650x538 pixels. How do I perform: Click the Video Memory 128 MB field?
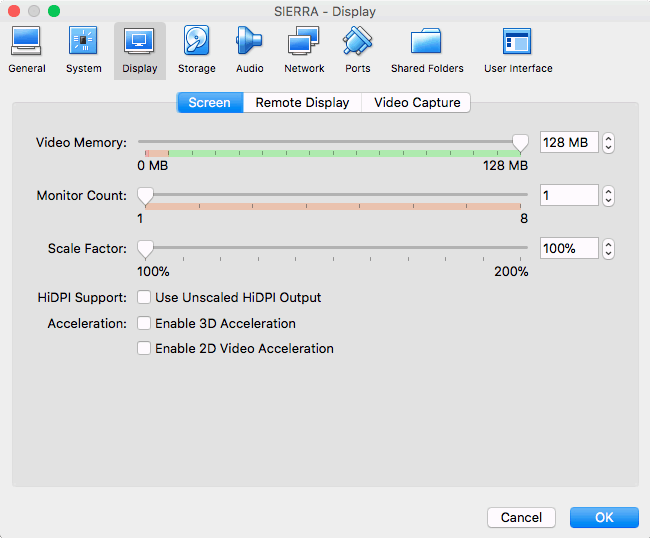tap(569, 142)
